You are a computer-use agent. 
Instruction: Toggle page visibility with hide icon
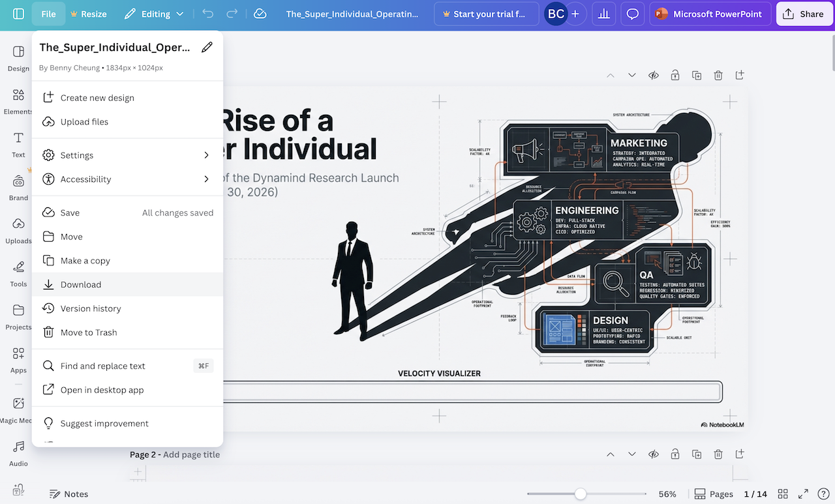click(x=654, y=76)
